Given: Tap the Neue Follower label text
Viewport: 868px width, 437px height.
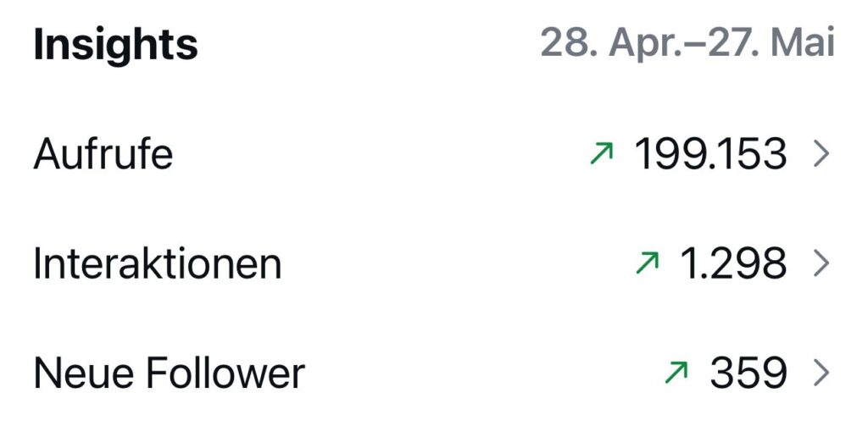Looking at the screenshot, I should 170,373.
